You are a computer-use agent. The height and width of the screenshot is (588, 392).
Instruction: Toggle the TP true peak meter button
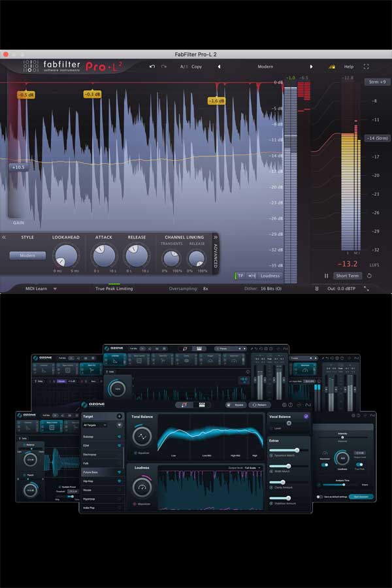point(240,276)
